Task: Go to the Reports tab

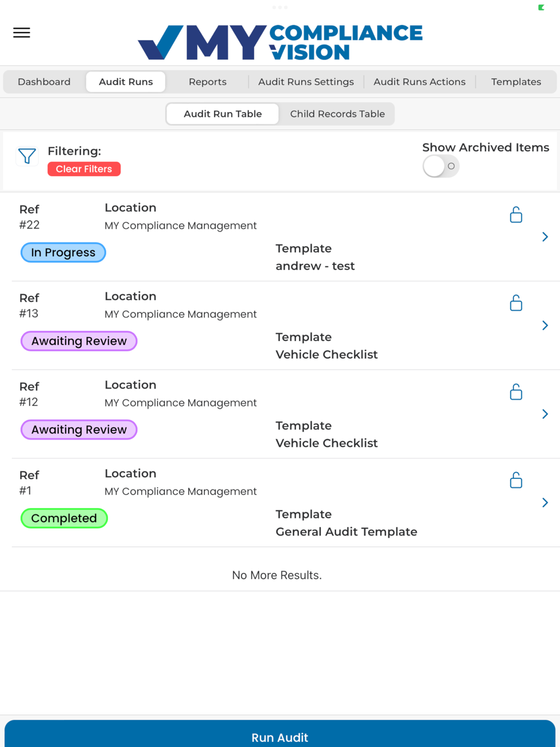Action: [207, 82]
